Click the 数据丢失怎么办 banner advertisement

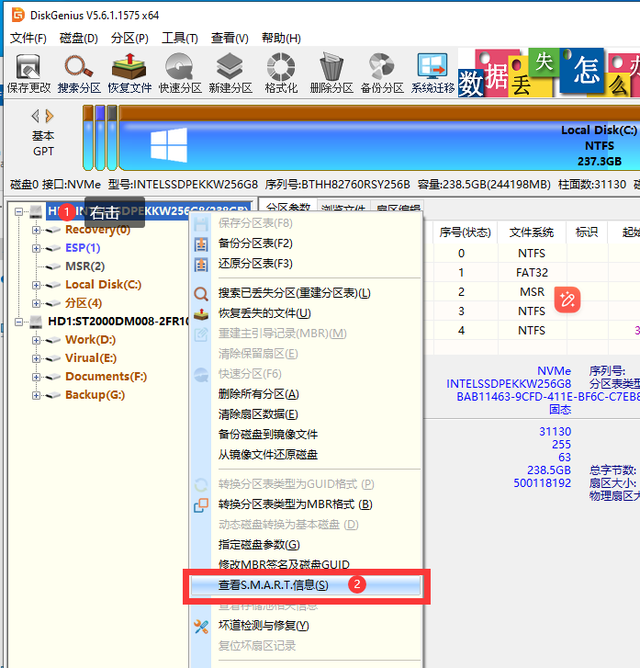pyautogui.click(x=549, y=72)
